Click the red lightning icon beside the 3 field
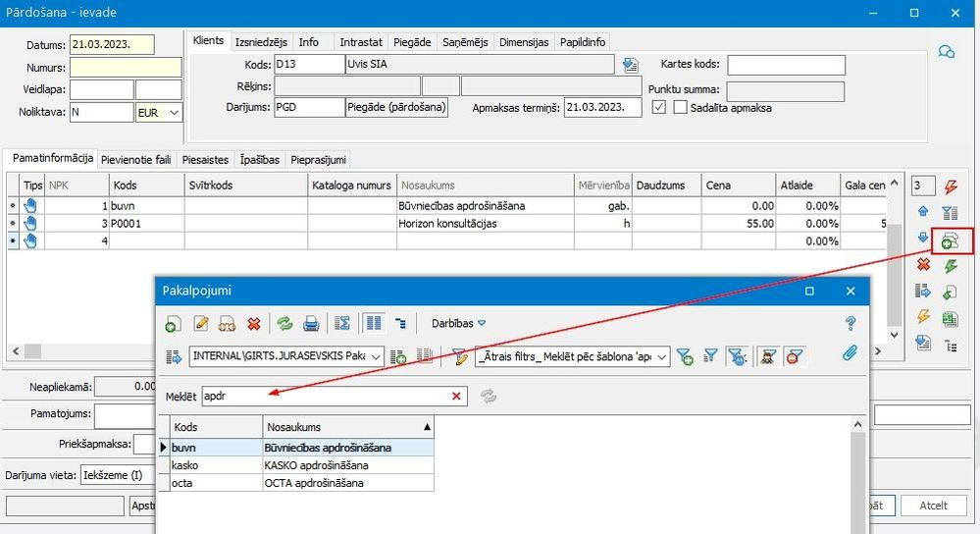The height and width of the screenshot is (534, 980). (951, 187)
